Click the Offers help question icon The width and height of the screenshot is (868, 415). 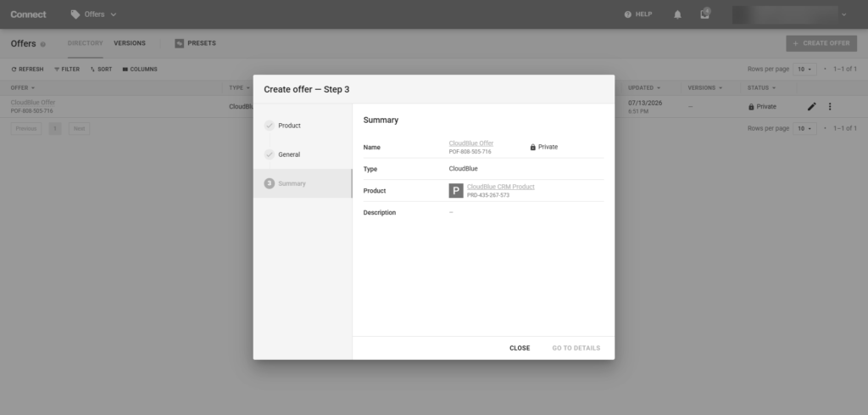pyautogui.click(x=42, y=44)
